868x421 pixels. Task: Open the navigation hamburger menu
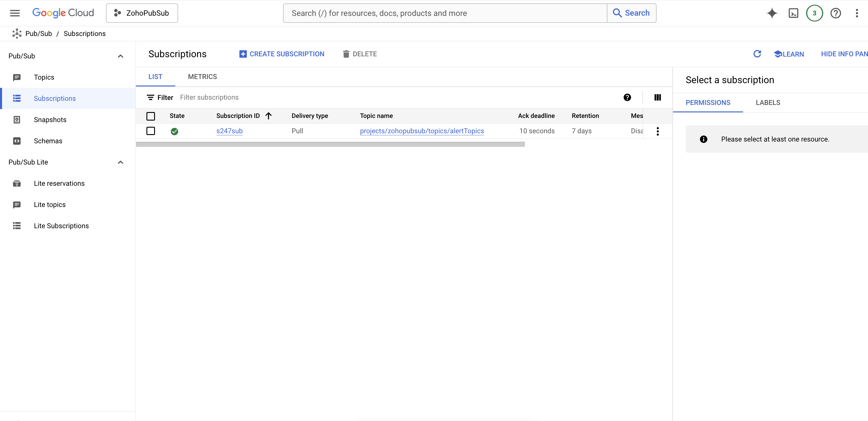tap(14, 13)
